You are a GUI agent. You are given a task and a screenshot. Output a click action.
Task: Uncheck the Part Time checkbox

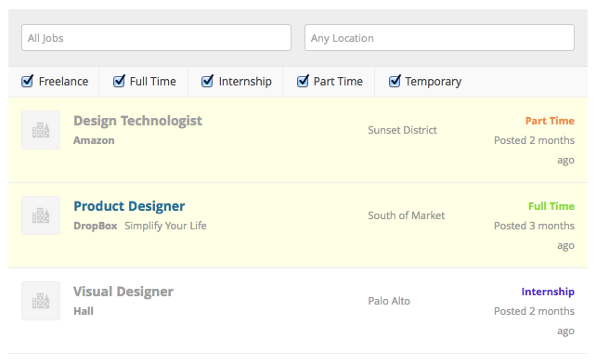303,81
